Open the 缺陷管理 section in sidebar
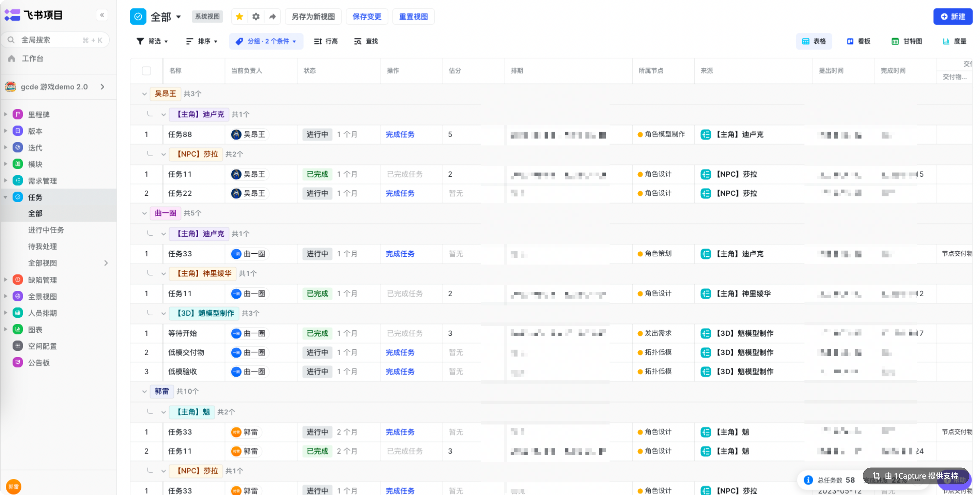The width and height of the screenshot is (980, 495). 43,280
